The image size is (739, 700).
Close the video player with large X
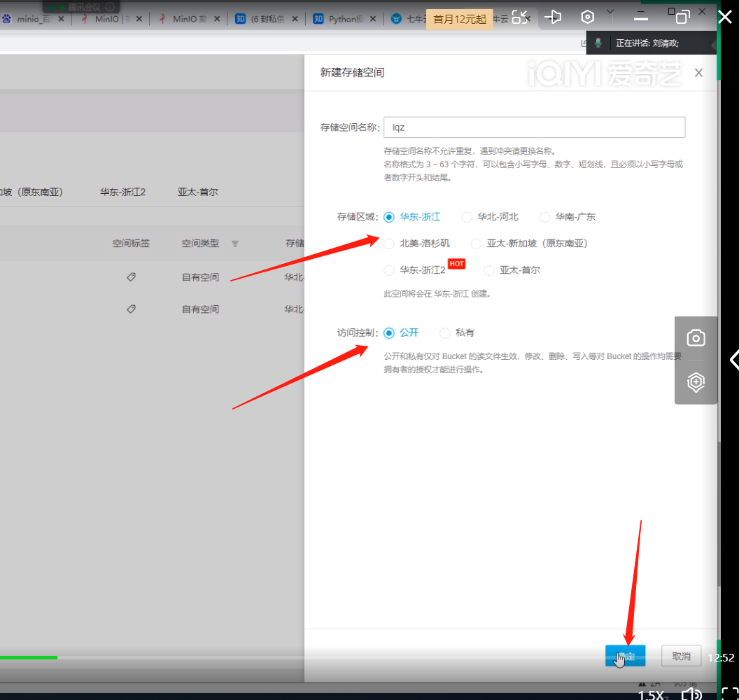725,17
